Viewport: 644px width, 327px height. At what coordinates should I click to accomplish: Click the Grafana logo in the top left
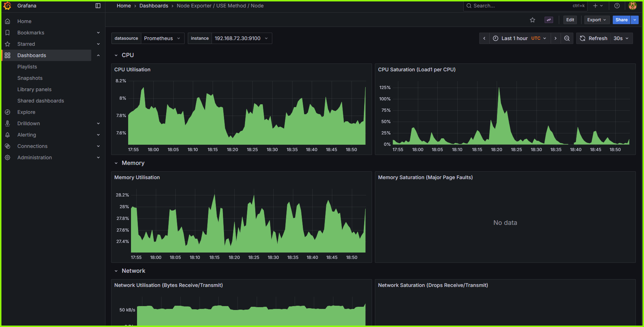click(7, 6)
